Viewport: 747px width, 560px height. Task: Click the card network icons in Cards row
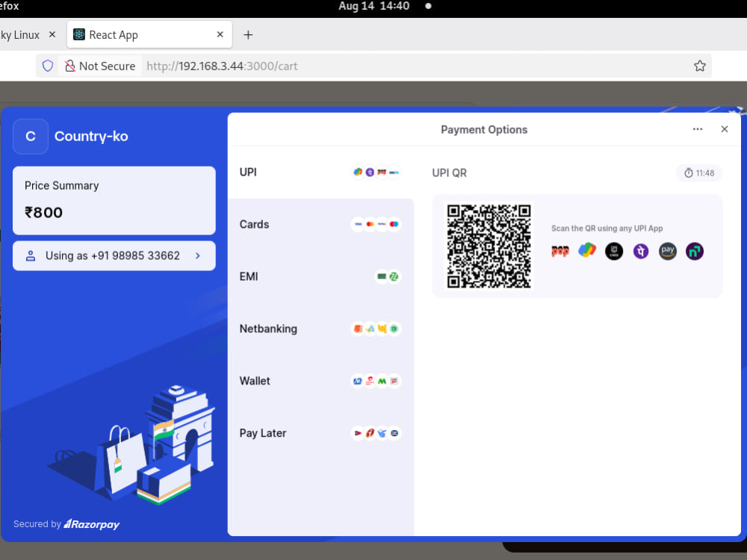click(376, 224)
